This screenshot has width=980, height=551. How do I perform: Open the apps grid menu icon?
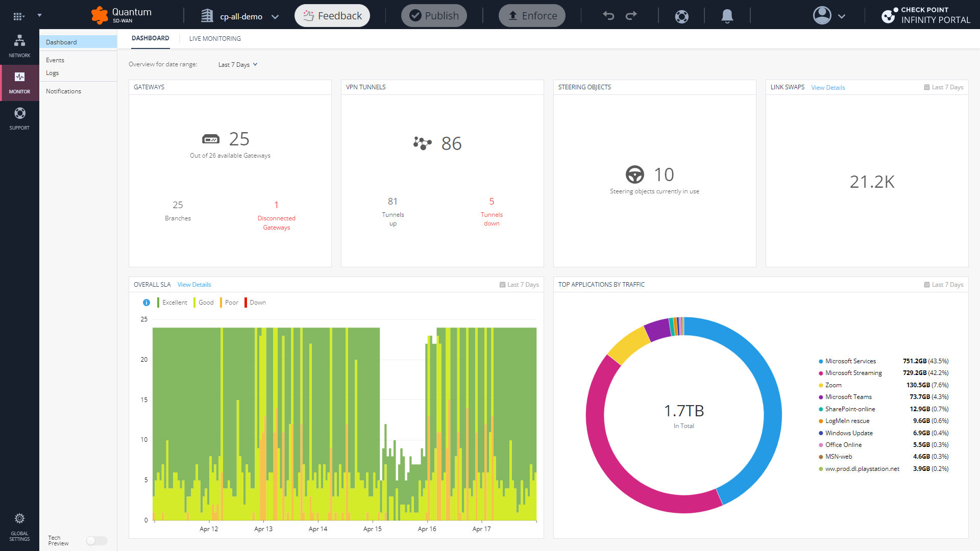pos(18,16)
